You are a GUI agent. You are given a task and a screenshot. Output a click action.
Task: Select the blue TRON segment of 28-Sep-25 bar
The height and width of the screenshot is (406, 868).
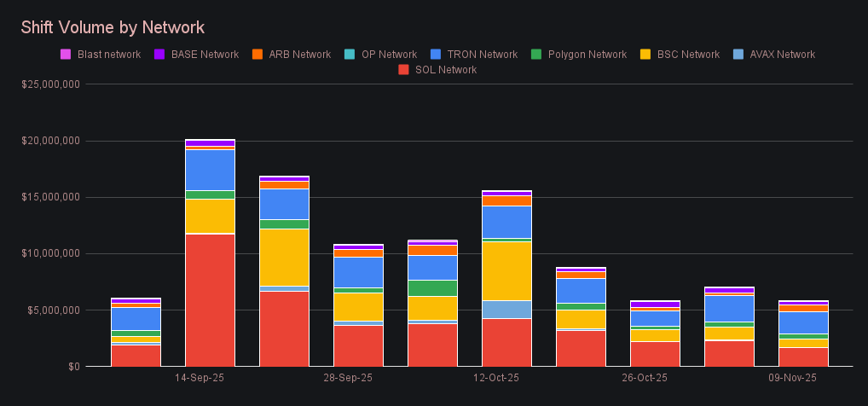click(358, 272)
